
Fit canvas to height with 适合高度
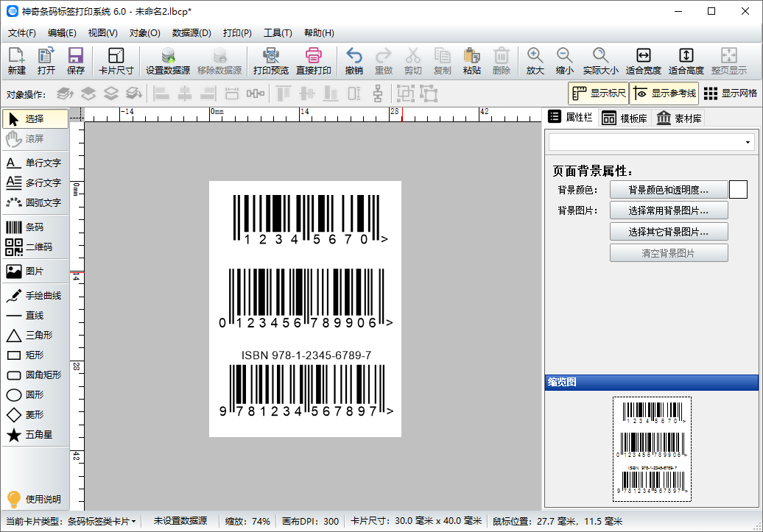pyautogui.click(x=686, y=61)
